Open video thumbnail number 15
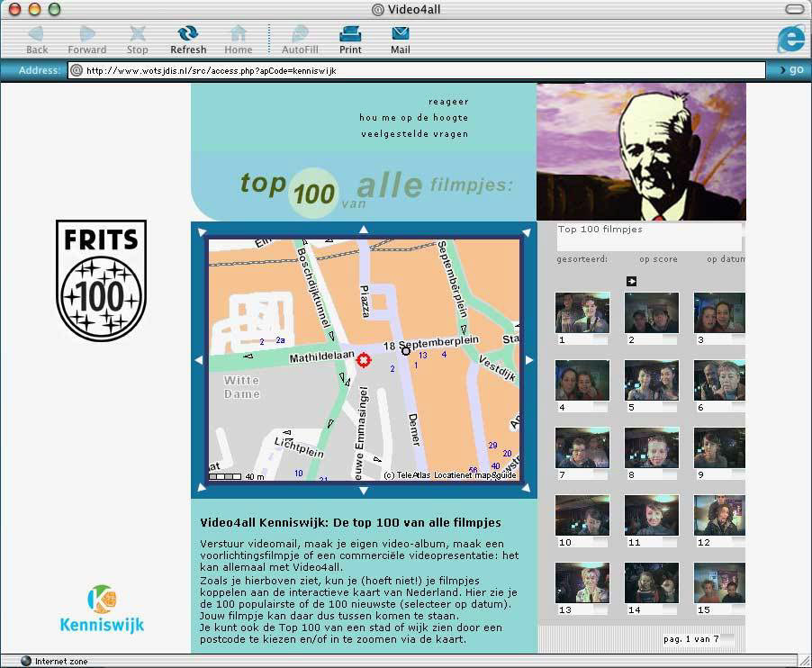 pyautogui.click(x=719, y=582)
